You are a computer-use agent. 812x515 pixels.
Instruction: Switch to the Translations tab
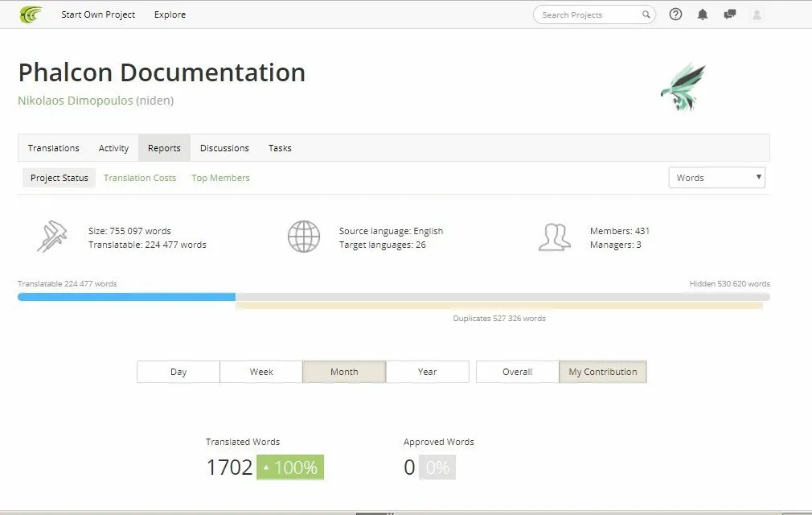point(53,148)
